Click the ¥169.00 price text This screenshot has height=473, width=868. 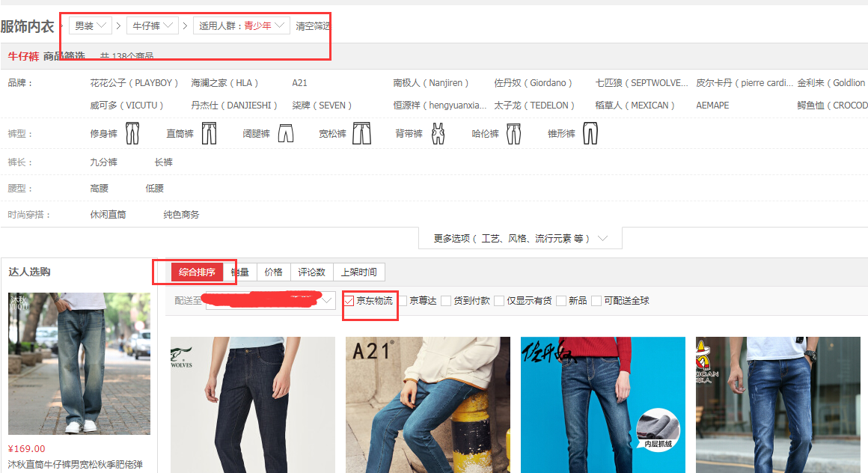point(27,448)
